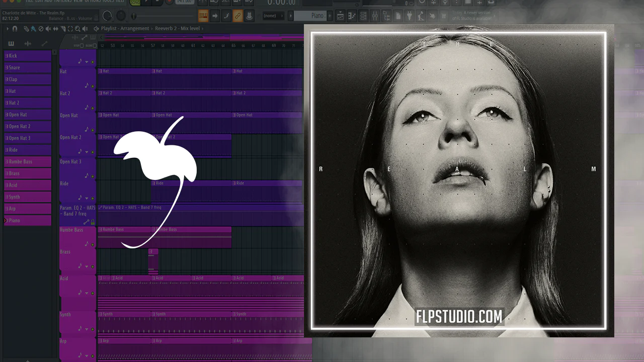Expand the Acid track dropdown arrow

[87, 293]
